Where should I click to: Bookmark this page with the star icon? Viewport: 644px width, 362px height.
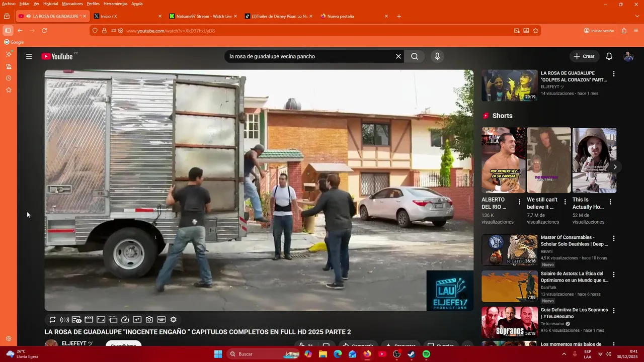[x=536, y=31]
